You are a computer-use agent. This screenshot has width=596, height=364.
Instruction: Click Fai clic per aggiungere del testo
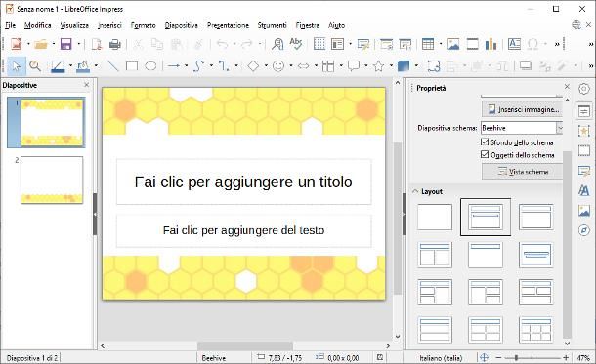tap(243, 230)
